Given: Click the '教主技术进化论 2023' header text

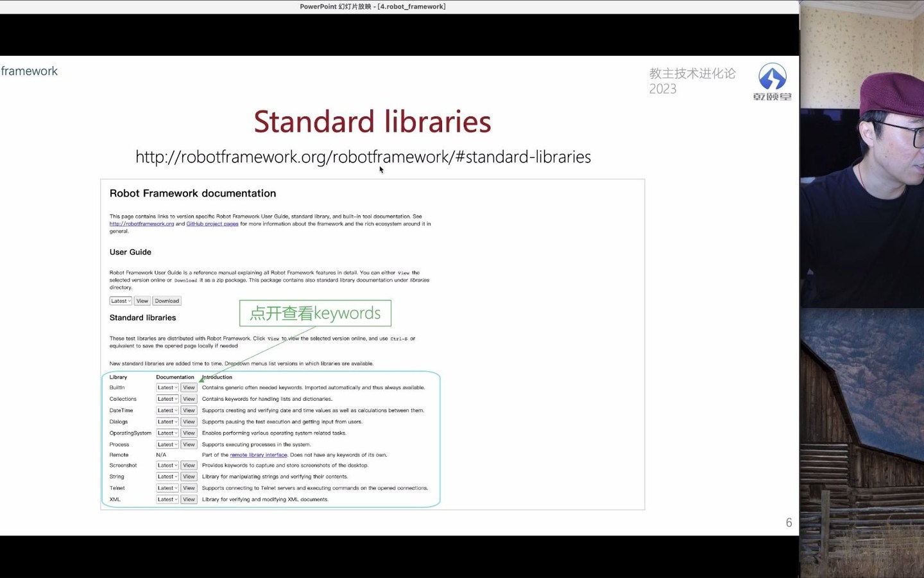Looking at the screenshot, I should (x=692, y=81).
